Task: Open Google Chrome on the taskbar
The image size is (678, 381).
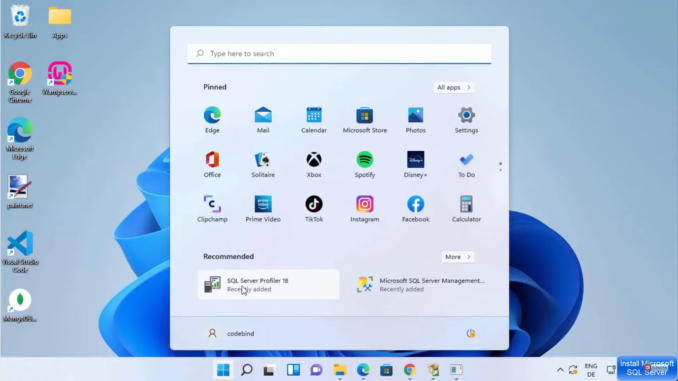Action: 409,370
